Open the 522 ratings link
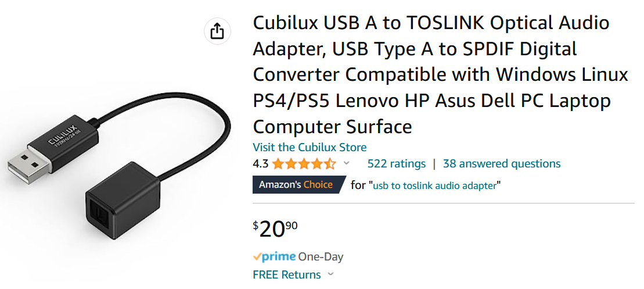Viewport: 644px width, 289px height. coord(397,164)
